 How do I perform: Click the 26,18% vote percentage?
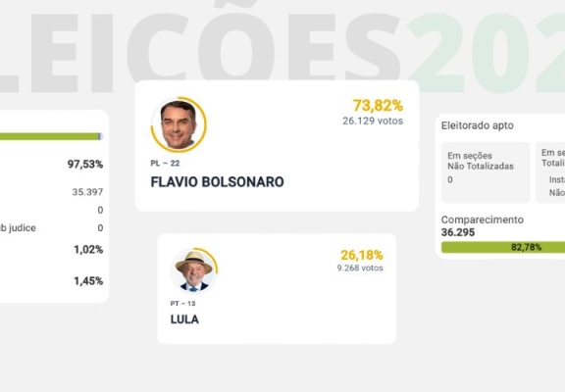362,255
